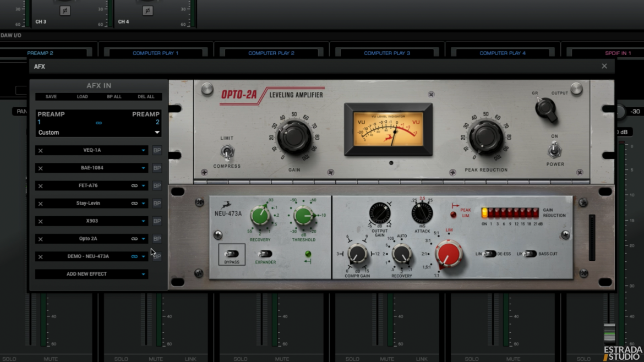Click the Opto-2A VU level meter
The width and height of the screenshot is (644, 362).
[x=388, y=130]
